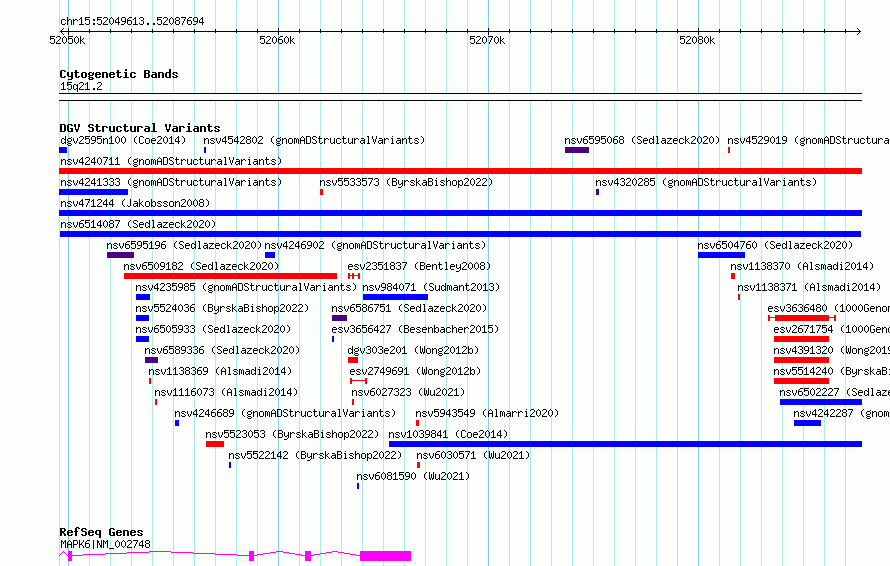Click the nsv6595068 purple variant bar
890x566 pixels.
[577, 150]
